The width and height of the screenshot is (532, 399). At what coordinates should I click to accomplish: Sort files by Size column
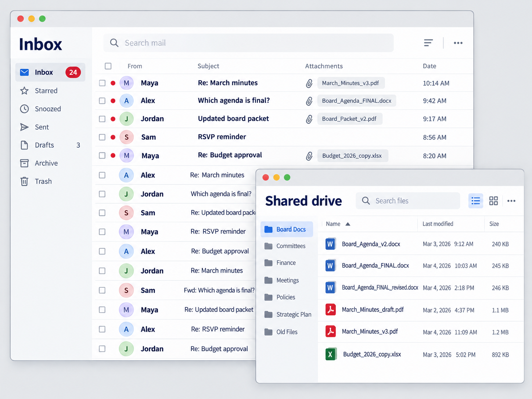494,224
